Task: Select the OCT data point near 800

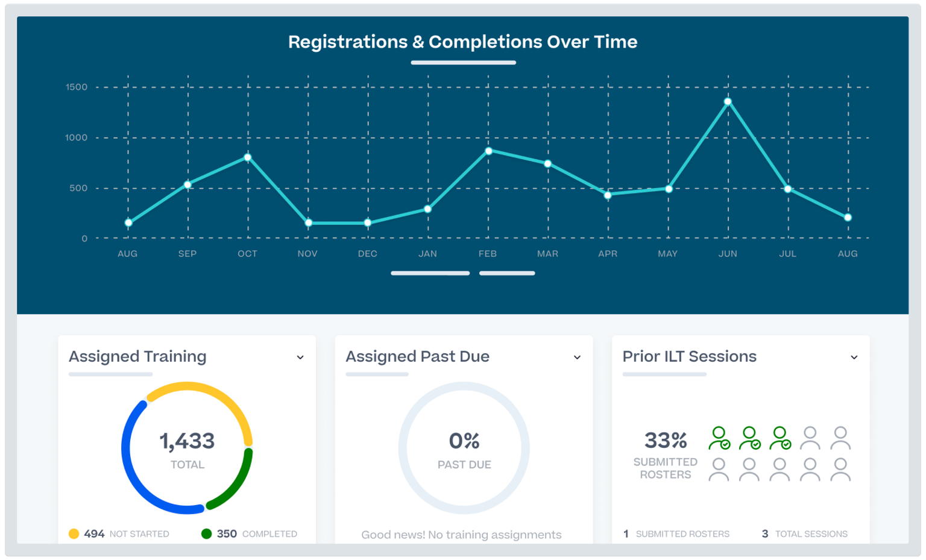Action: coord(248,157)
